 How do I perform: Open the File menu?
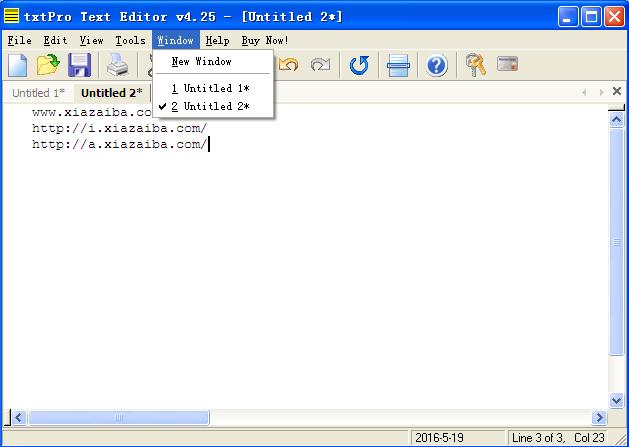coord(19,41)
